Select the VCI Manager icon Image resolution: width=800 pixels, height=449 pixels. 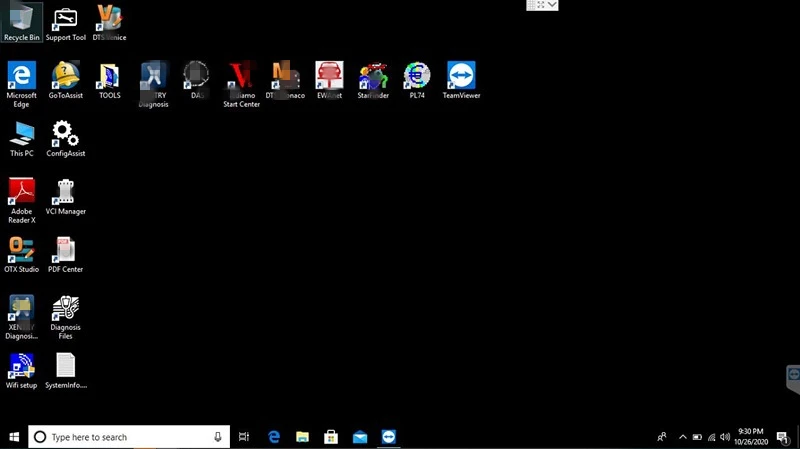[65, 197]
